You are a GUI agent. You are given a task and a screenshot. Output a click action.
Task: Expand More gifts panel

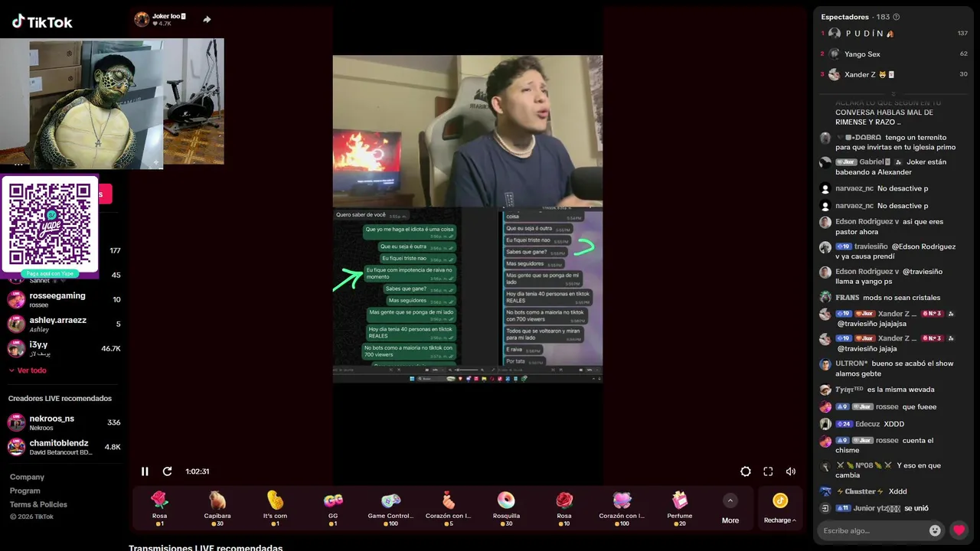(730, 509)
